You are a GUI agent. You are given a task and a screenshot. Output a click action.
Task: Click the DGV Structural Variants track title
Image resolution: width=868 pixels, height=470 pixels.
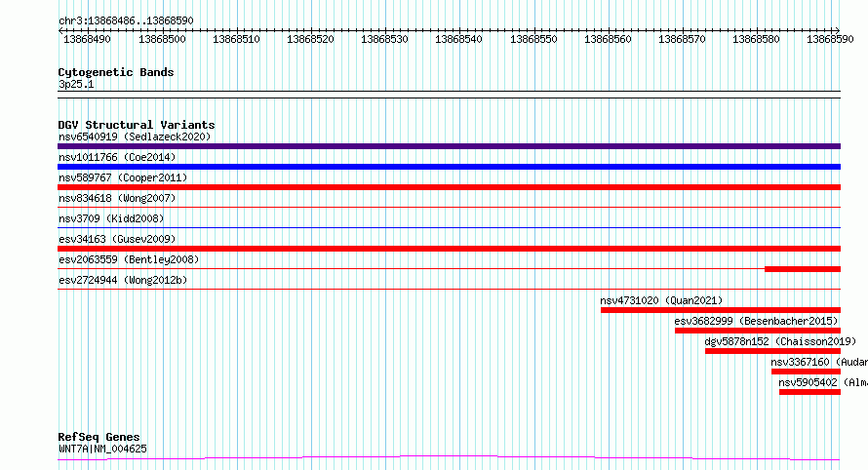coord(137,125)
